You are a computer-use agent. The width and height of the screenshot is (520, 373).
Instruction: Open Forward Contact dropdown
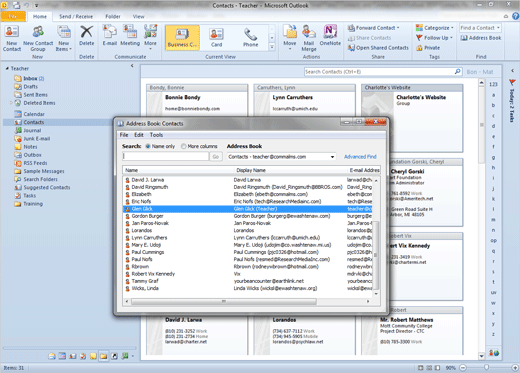coord(373,28)
